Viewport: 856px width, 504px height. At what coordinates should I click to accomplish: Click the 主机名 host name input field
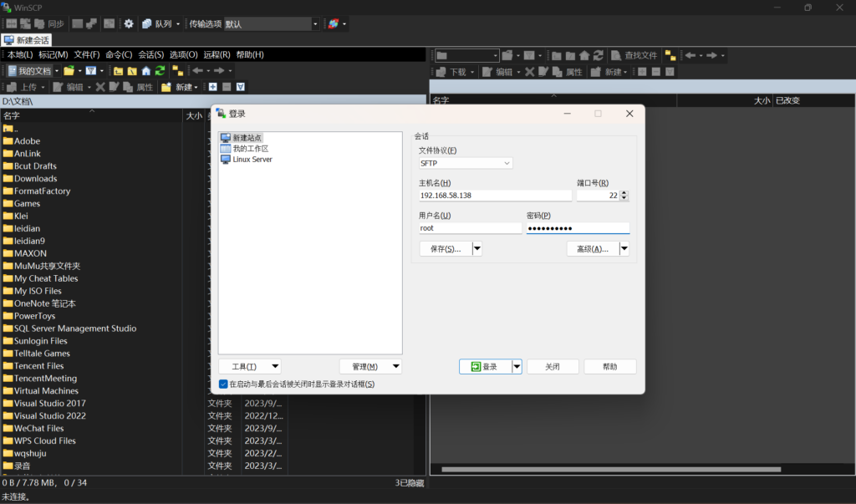495,196
